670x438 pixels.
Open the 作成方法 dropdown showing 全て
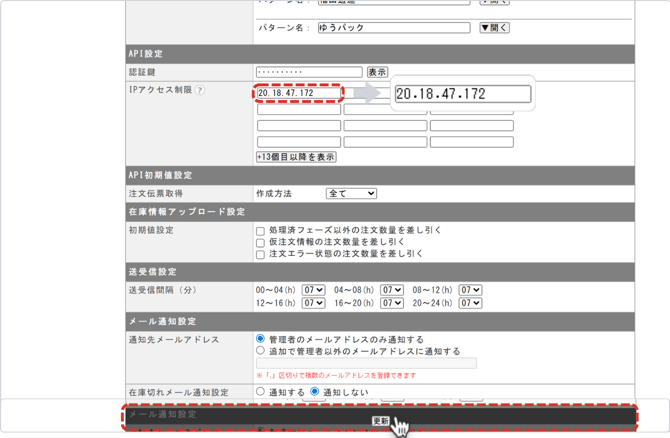click(351, 193)
